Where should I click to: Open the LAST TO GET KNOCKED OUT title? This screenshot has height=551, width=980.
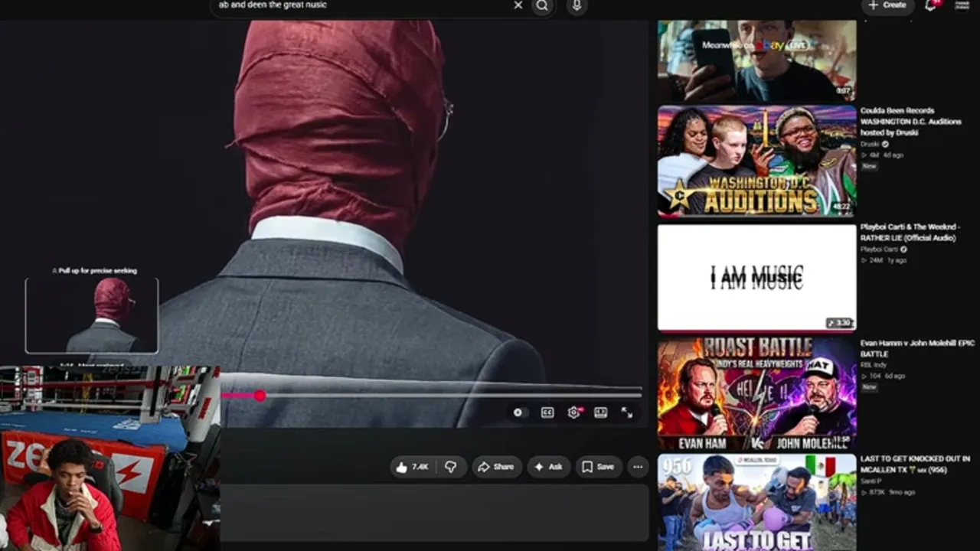[x=915, y=464]
